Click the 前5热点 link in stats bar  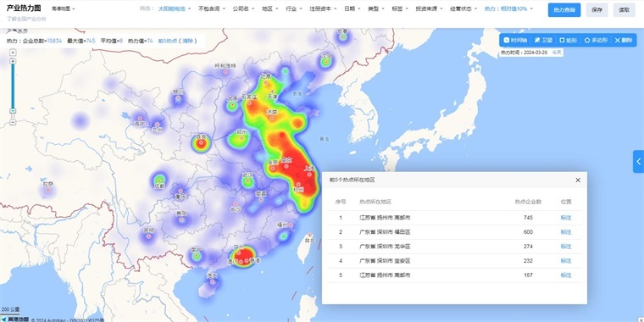coord(168,41)
